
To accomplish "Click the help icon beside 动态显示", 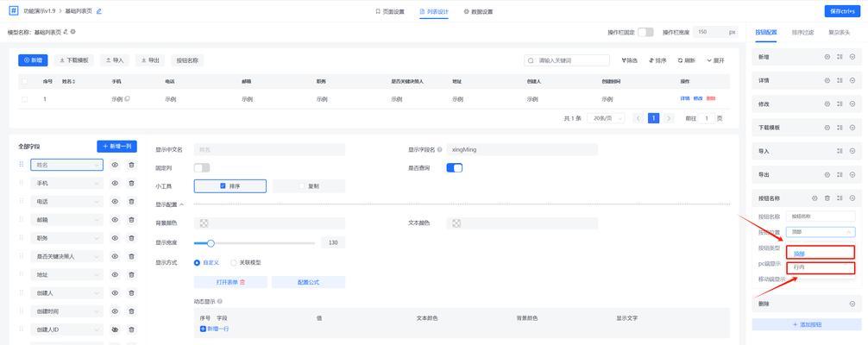I will pyautogui.click(x=220, y=301).
